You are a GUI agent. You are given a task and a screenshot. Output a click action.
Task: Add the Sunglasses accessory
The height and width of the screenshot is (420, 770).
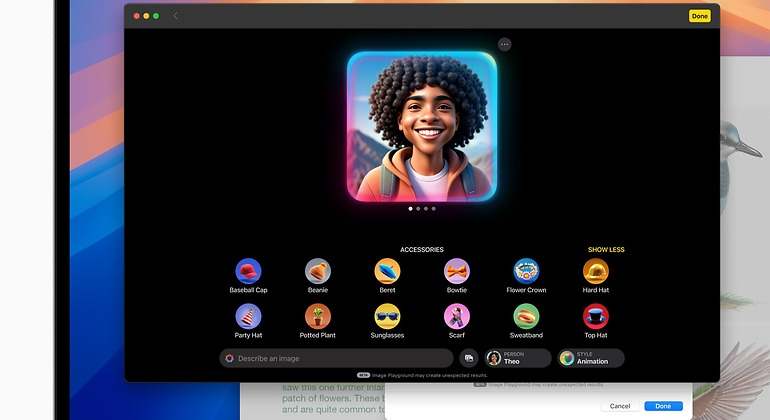[x=387, y=316]
